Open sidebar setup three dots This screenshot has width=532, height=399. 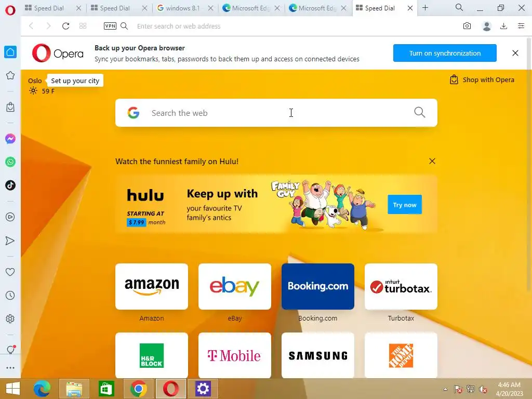[x=10, y=368]
